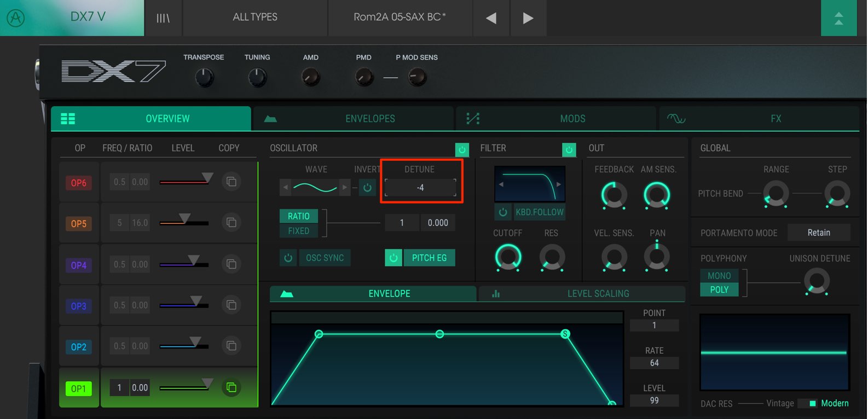
Task: Click the OP3 copy icon
Action: coord(232,305)
